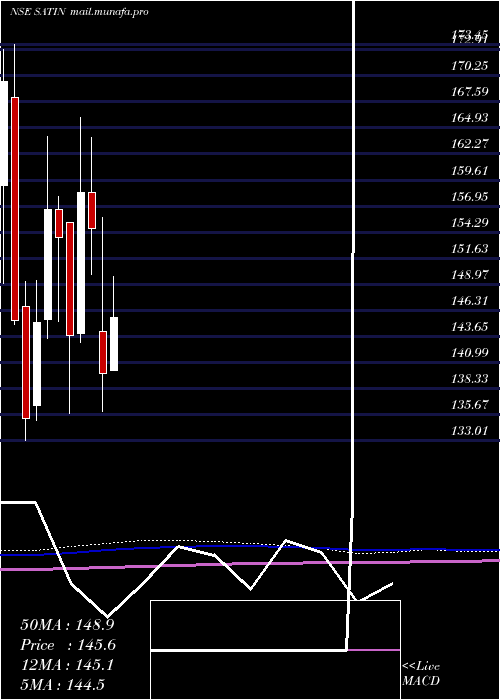Select the 167.59 price axis label

click(x=470, y=92)
